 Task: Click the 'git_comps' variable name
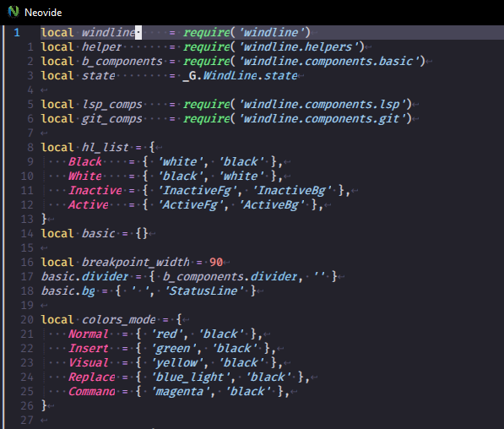coord(111,119)
